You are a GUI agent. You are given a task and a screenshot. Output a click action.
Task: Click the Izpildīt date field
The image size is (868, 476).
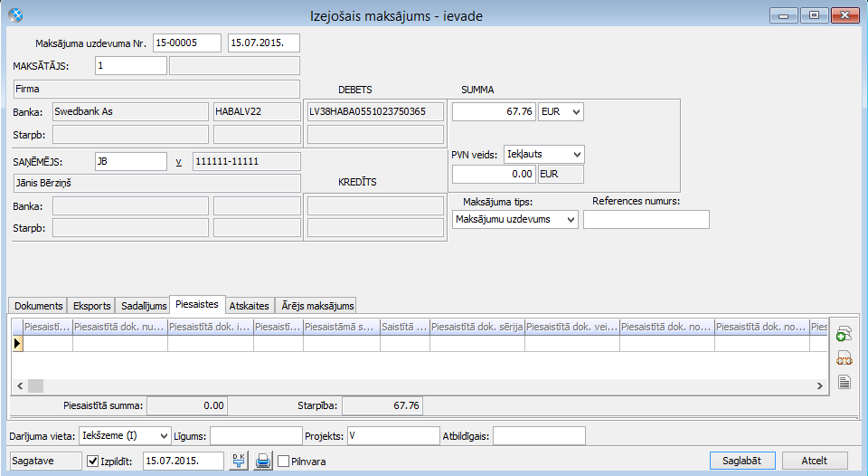[184, 461]
